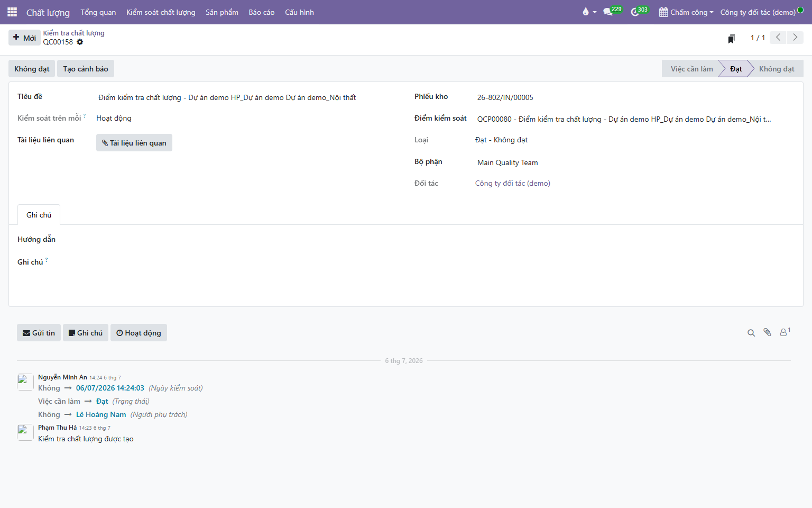Go to the next record arrow
812x508 pixels.
tap(795, 38)
